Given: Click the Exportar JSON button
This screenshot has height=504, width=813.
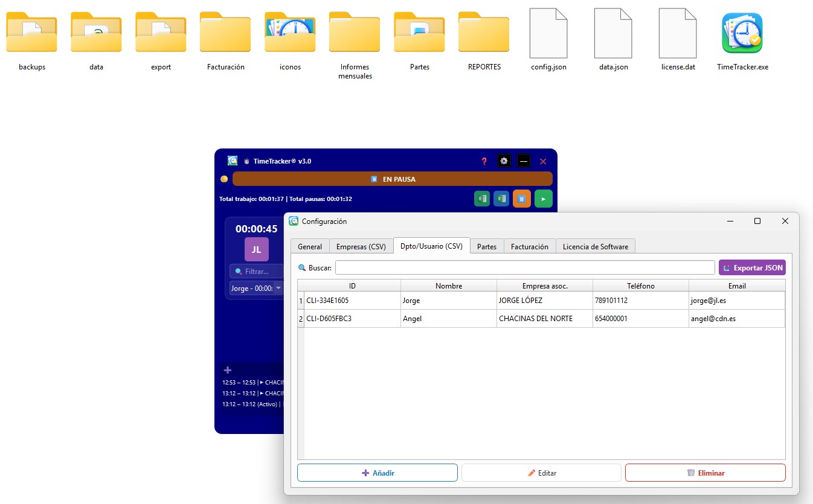Looking at the screenshot, I should point(752,267).
